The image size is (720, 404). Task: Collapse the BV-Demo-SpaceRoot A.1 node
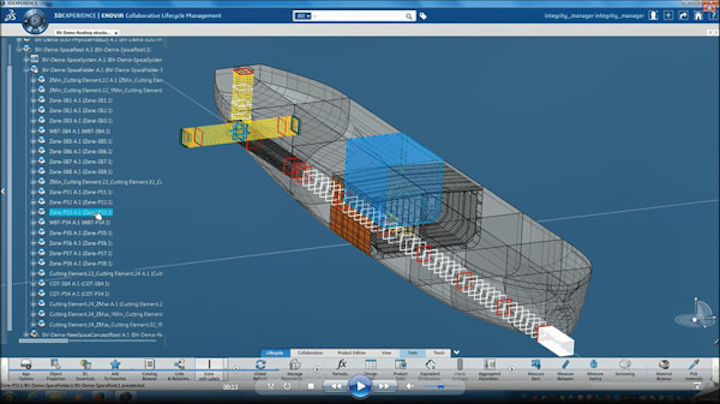tap(19, 50)
